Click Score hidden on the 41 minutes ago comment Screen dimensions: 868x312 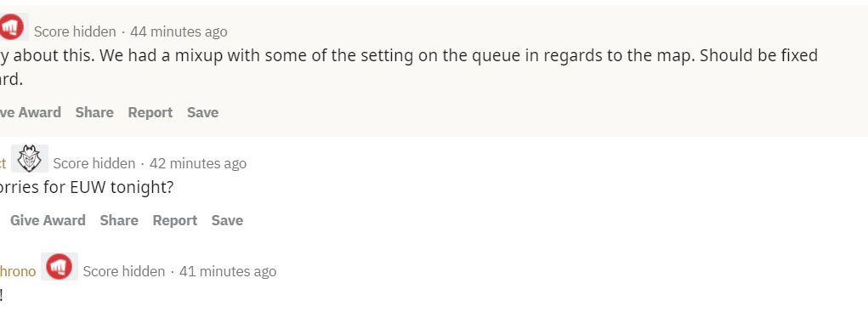tap(124, 271)
